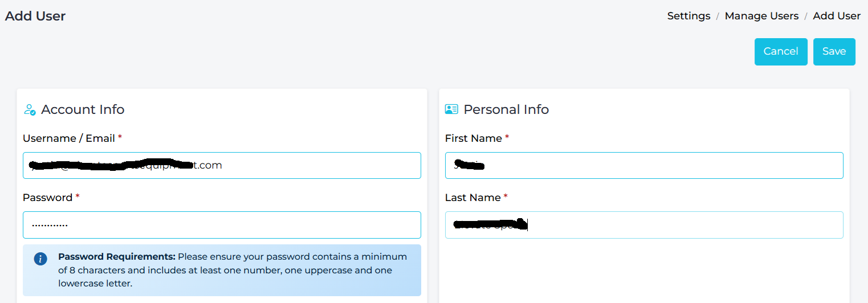
Task: Click the blue info icon in password notice
Action: (x=40, y=259)
